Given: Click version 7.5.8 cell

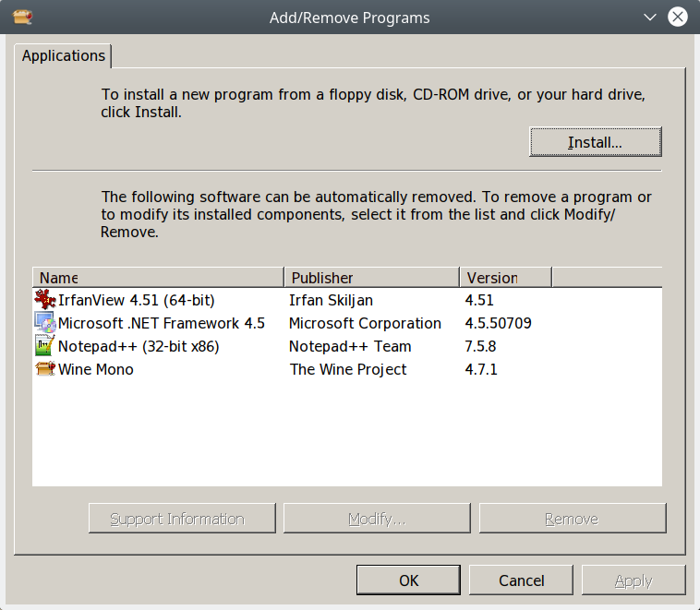Looking at the screenshot, I should [480, 346].
